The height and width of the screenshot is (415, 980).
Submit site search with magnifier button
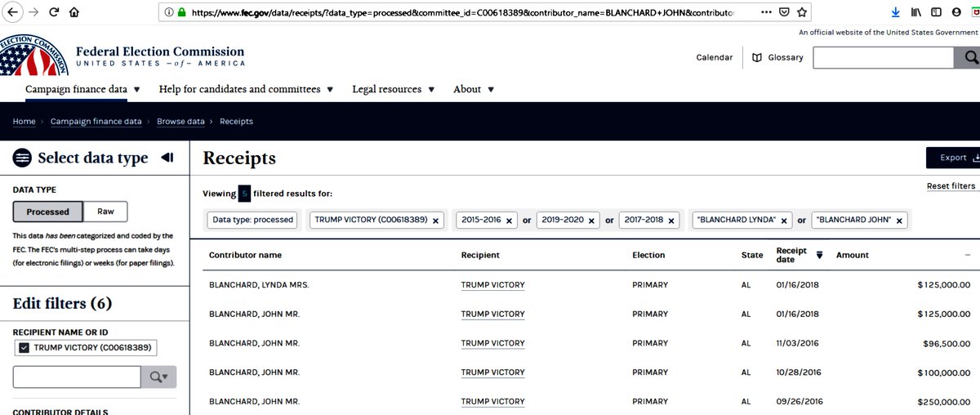(968, 57)
